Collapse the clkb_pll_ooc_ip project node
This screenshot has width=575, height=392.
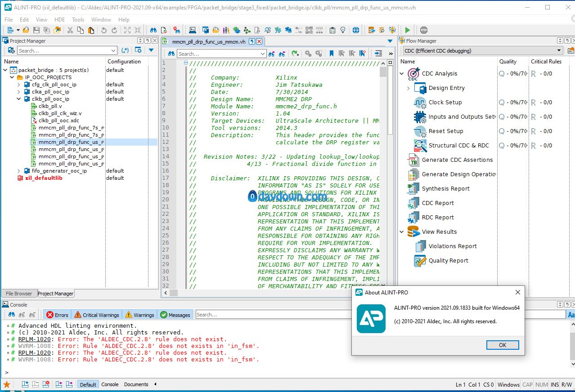point(19,99)
